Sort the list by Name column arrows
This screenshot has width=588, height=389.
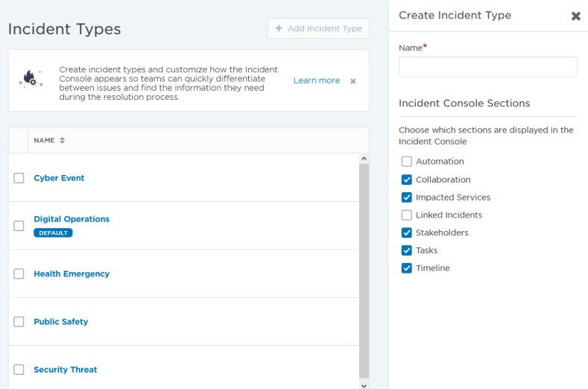pyautogui.click(x=62, y=140)
